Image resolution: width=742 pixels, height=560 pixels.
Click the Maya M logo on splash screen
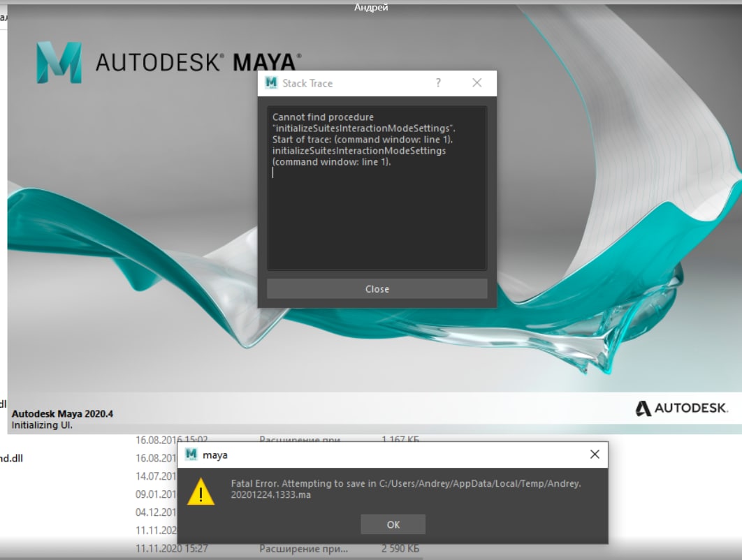tap(59, 62)
